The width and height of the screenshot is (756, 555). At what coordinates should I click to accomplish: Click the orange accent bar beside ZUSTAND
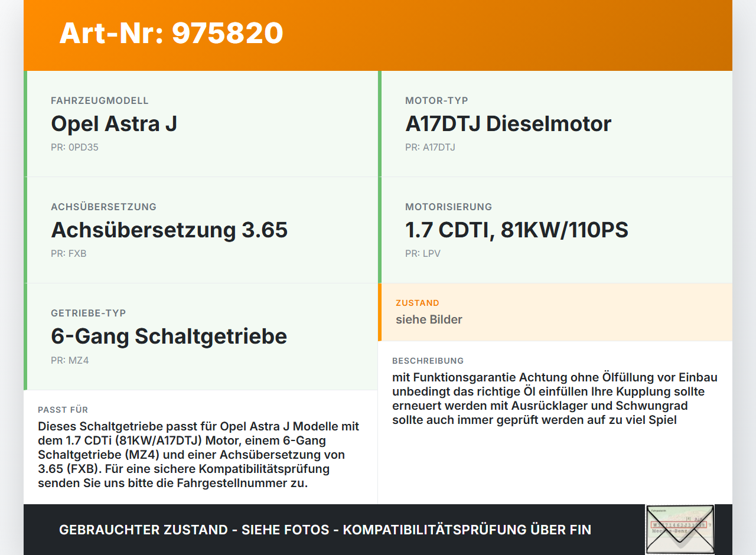pyautogui.click(x=380, y=312)
